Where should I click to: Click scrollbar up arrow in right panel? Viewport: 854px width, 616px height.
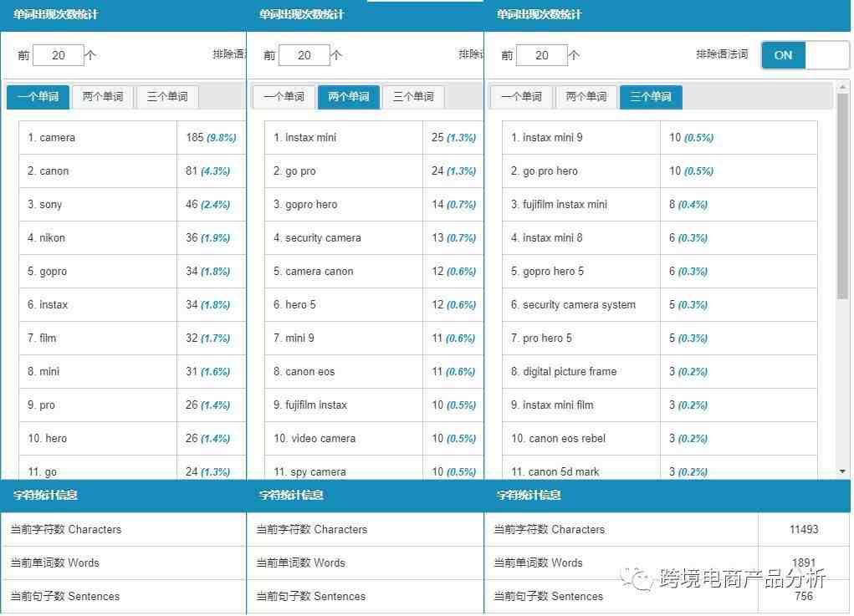842,87
